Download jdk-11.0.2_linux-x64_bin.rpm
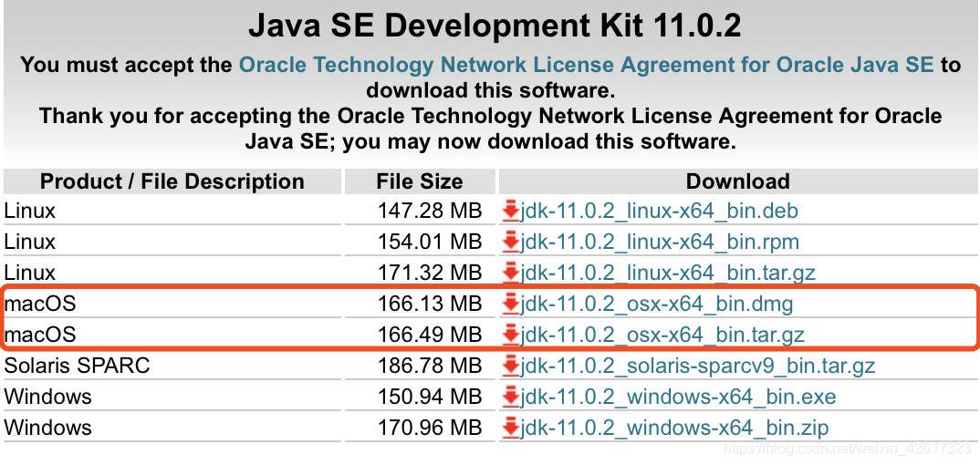The height and width of the screenshot is (465, 980). (x=660, y=242)
